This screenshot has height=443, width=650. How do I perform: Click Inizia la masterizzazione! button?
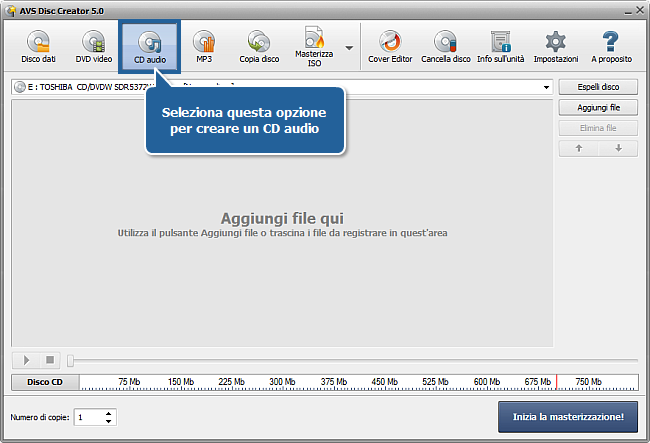[568, 417]
